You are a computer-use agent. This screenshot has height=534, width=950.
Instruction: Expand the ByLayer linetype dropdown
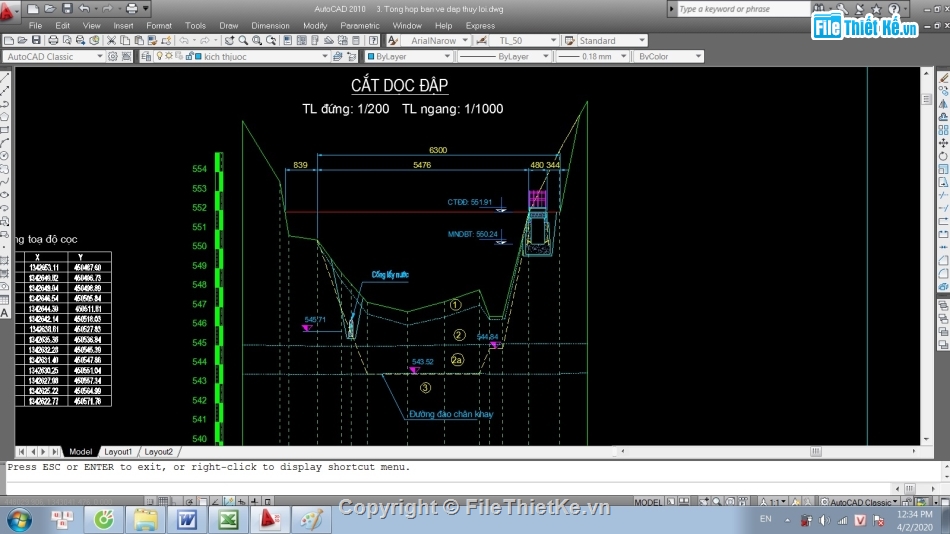point(545,56)
